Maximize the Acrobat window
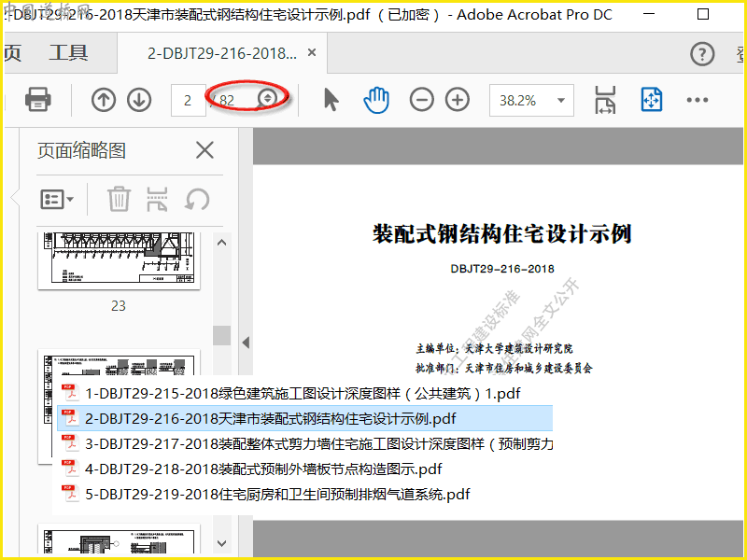 click(x=703, y=14)
